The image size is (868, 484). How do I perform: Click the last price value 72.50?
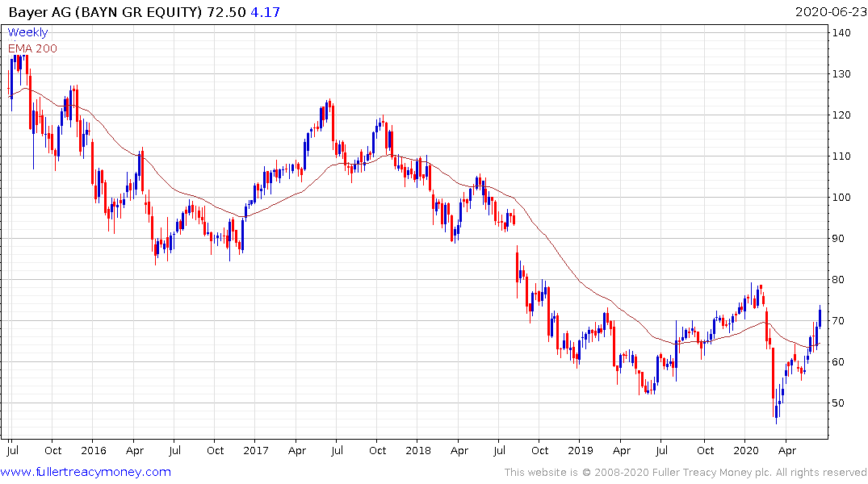click(x=226, y=11)
